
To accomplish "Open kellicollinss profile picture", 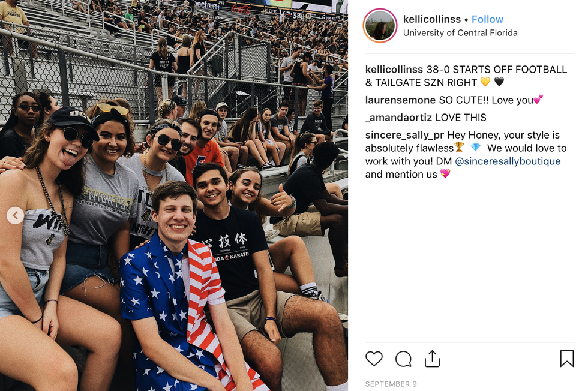I will [x=380, y=26].
